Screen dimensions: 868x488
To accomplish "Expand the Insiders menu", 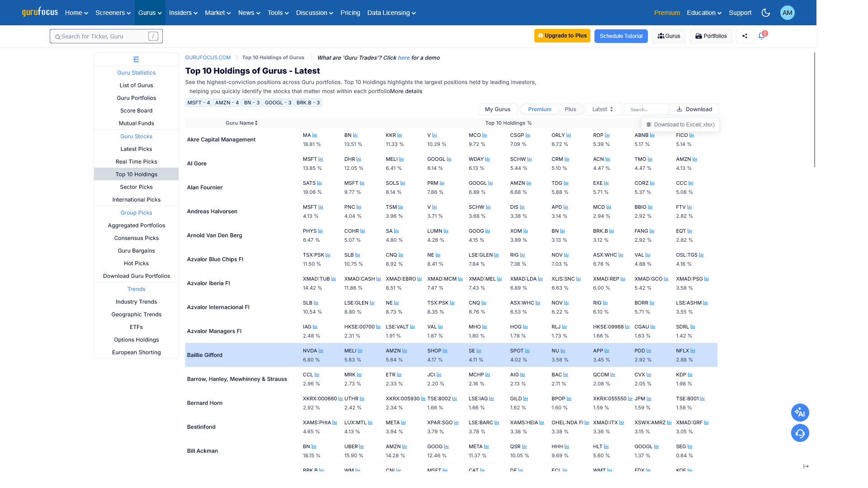I will 183,13.
